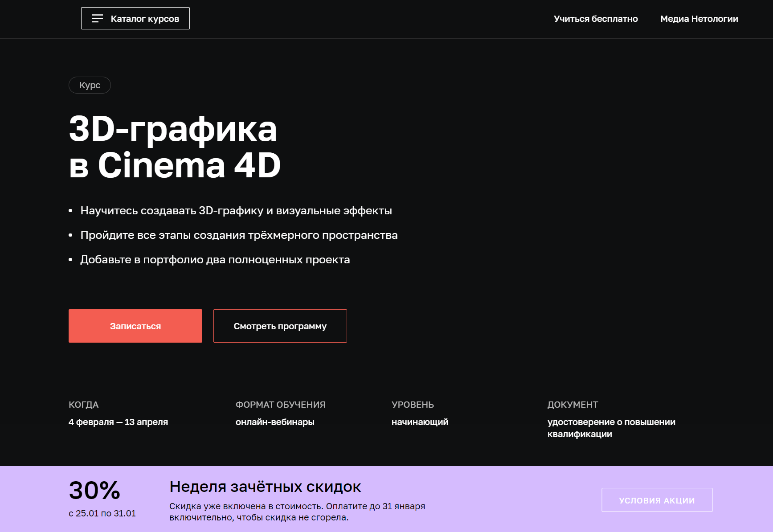Go to Медиа Нетологии
Viewport: 773px width, 532px height.
pos(699,19)
